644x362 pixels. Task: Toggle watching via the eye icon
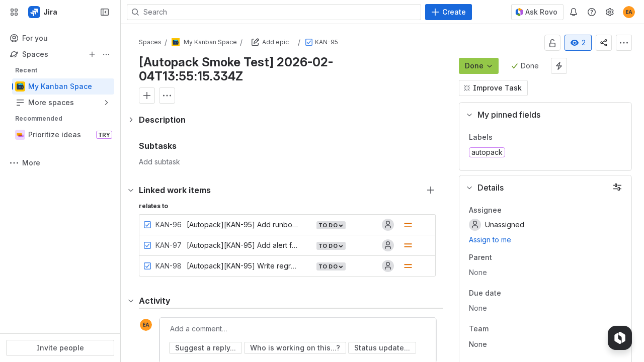578,43
